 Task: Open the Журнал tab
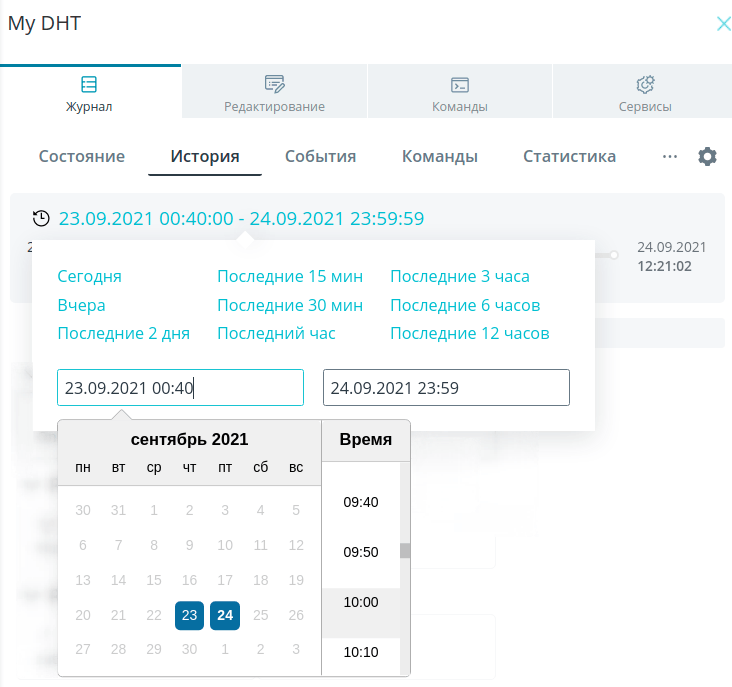coord(90,92)
